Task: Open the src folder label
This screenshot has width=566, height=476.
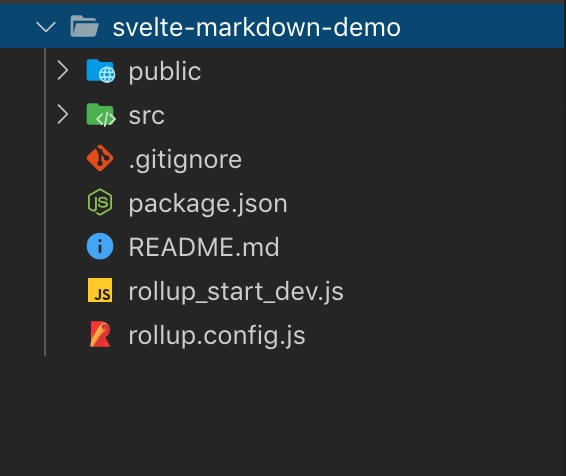Action: (x=147, y=116)
